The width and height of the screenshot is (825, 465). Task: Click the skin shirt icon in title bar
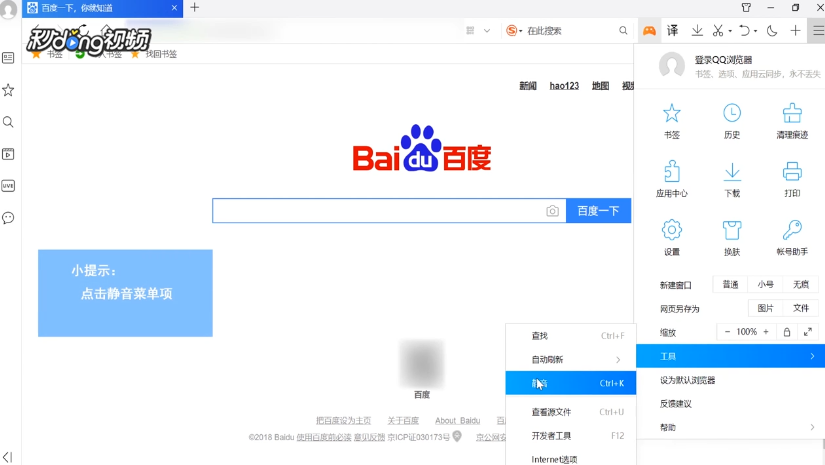point(746,7)
